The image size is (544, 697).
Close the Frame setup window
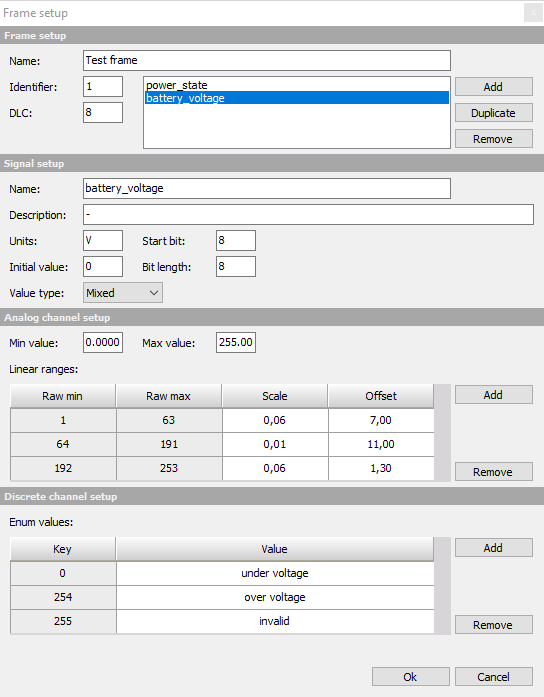pyautogui.click(x=533, y=13)
